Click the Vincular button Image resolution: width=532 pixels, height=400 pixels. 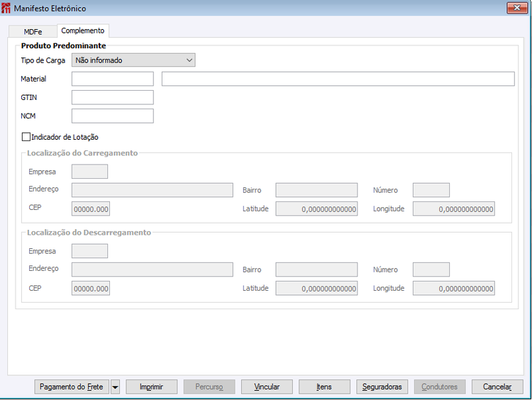267,387
